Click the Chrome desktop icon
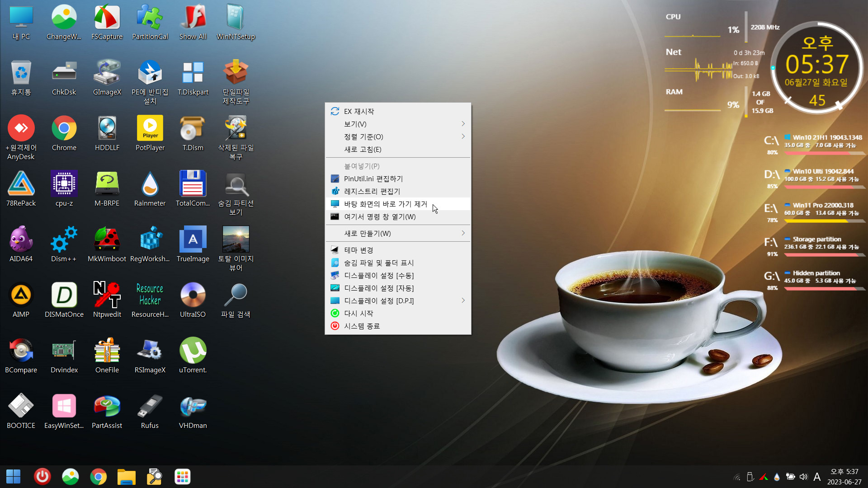 [64, 134]
